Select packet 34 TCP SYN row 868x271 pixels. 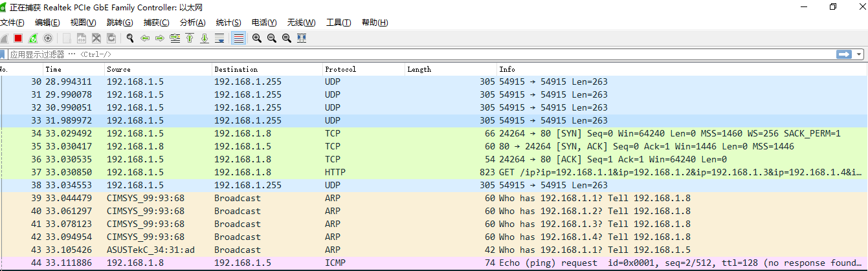pos(434,134)
